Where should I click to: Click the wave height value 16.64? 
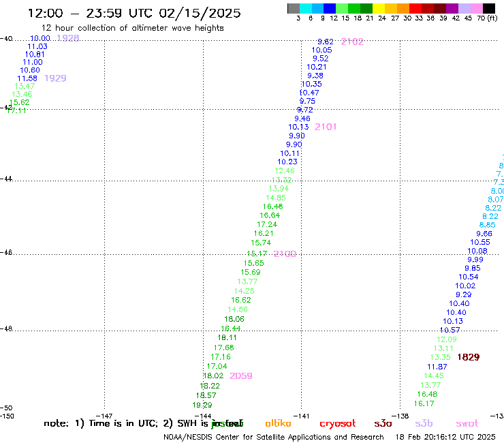(270, 215)
